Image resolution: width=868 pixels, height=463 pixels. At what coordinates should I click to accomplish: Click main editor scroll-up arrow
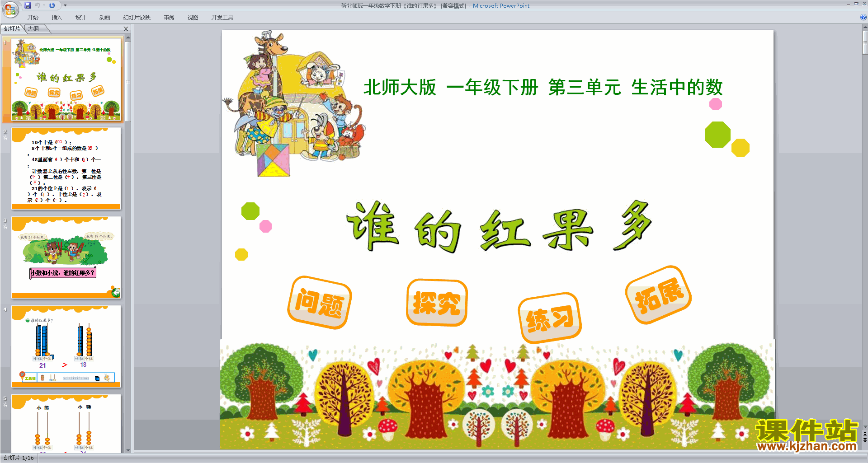(x=865, y=28)
